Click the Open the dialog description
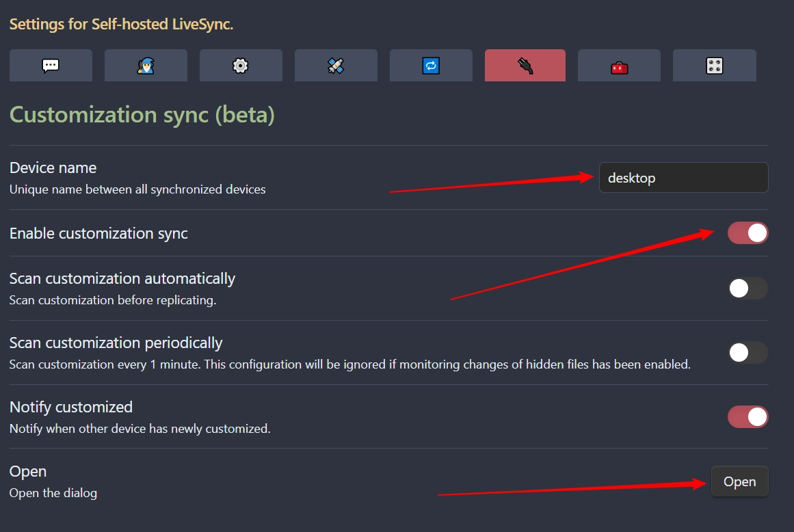Screen dimensions: 794x532 pyautogui.click(x=53, y=493)
